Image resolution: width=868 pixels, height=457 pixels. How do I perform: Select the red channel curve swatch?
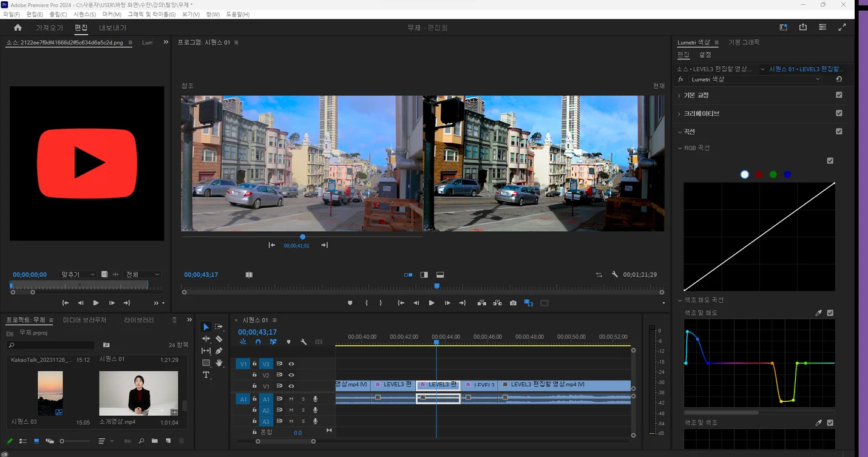point(759,175)
